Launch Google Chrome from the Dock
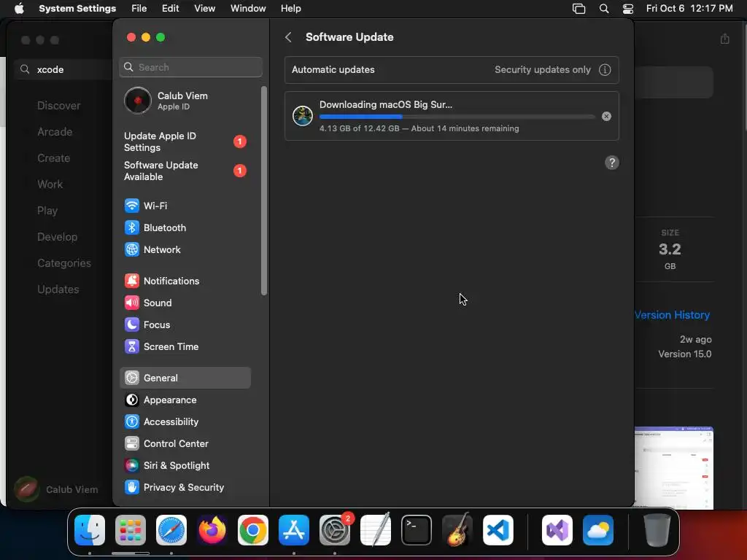Screen dimensions: 747x560 pos(253,530)
